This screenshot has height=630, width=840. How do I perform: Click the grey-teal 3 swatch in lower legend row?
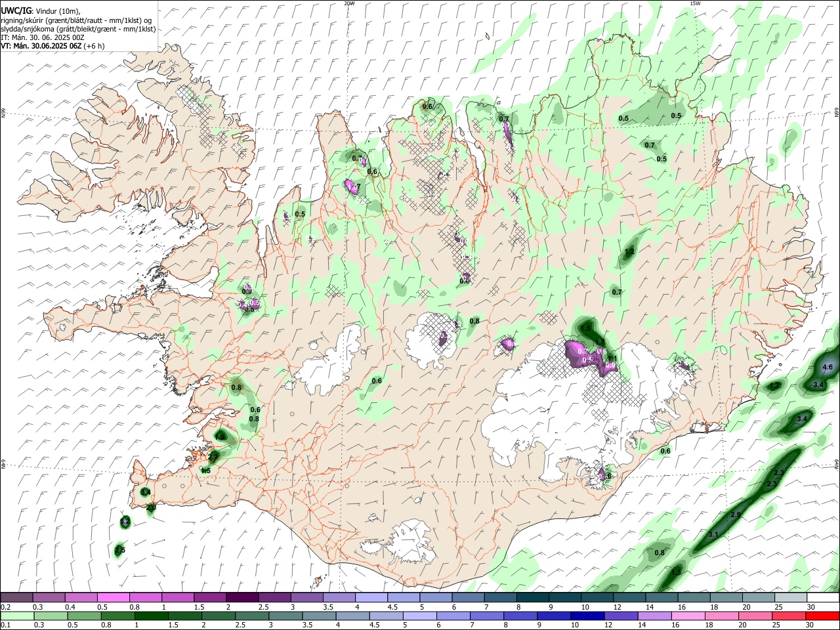pos(285,616)
